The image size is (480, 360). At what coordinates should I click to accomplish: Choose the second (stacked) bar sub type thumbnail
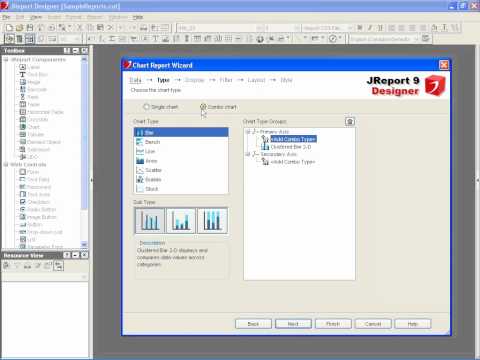(181, 220)
